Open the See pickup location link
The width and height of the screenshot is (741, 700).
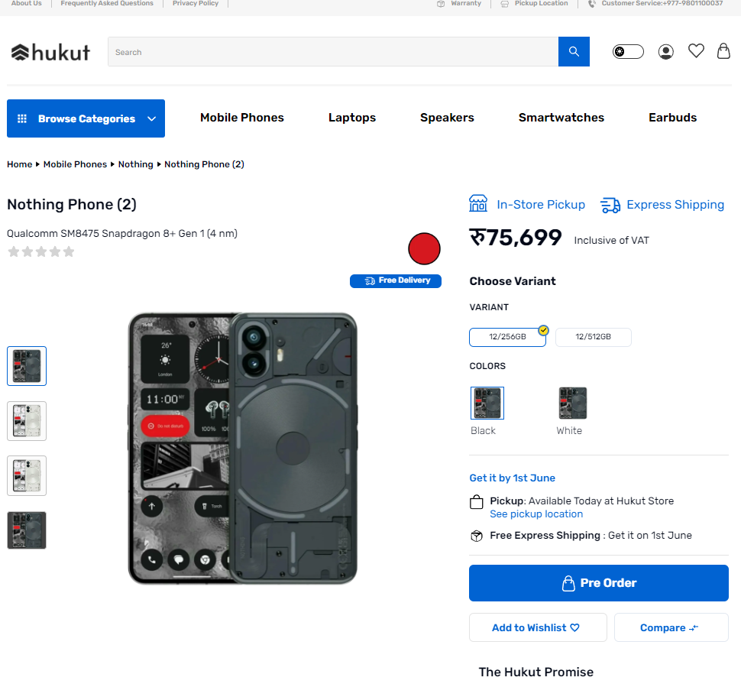536,514
